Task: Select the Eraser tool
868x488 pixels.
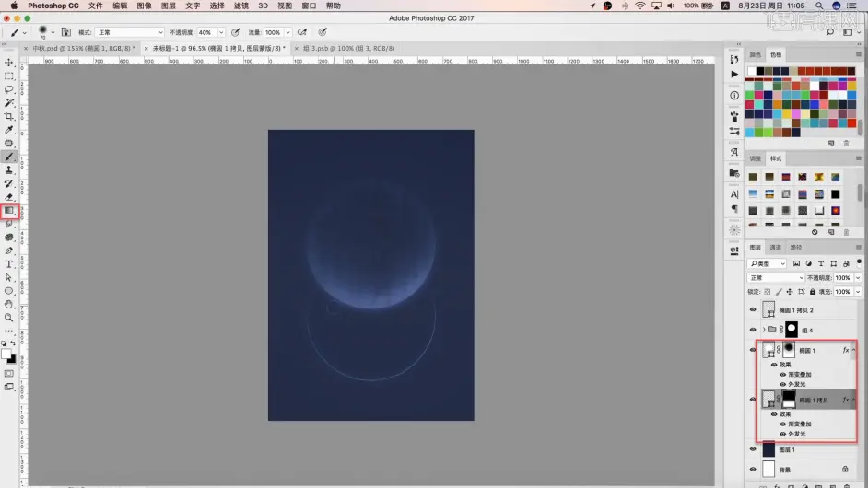Action: coord(9,197)
